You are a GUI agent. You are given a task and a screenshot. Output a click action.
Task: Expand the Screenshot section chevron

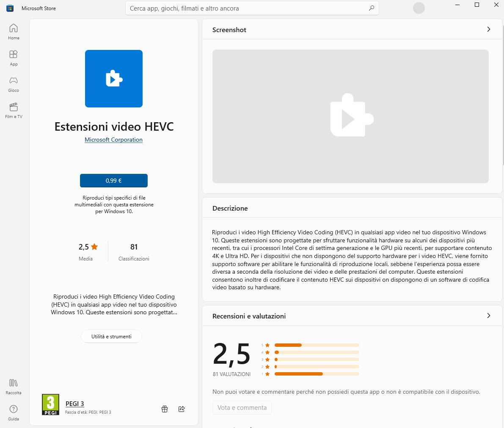coord(488,29)
